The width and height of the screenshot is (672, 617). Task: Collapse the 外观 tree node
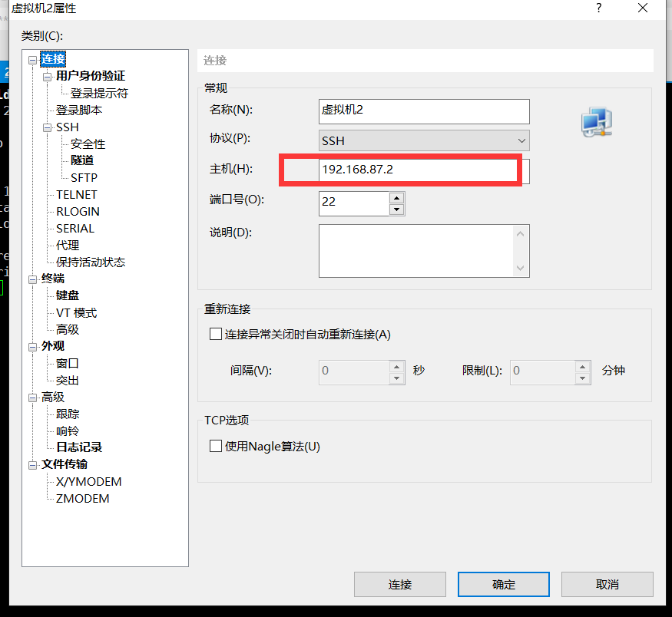32,347
